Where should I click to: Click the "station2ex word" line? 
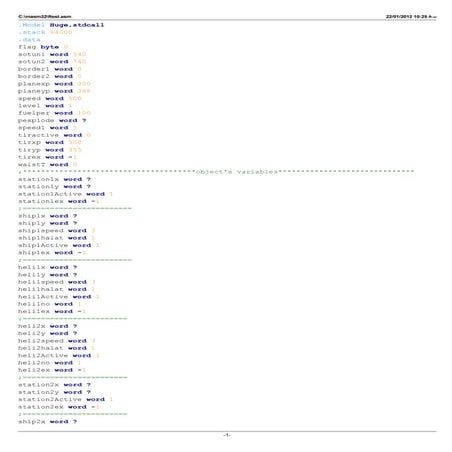tap(59, 407)
